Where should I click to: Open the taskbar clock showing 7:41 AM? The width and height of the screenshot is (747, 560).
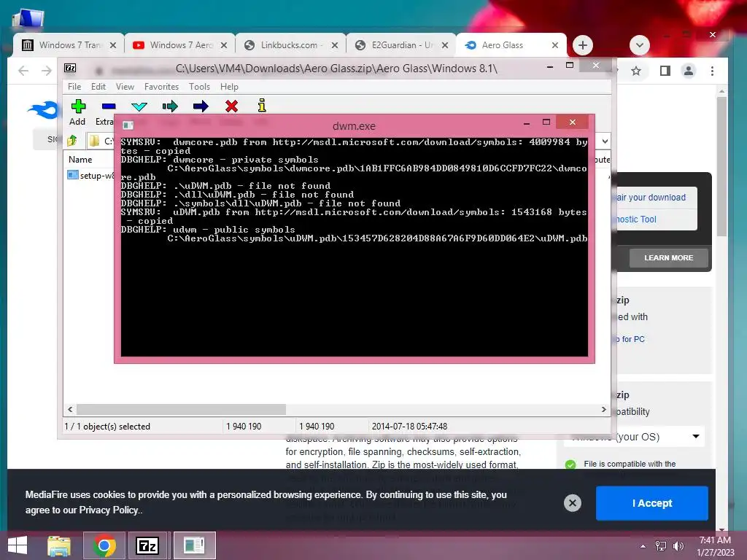(x=716, y=546)
